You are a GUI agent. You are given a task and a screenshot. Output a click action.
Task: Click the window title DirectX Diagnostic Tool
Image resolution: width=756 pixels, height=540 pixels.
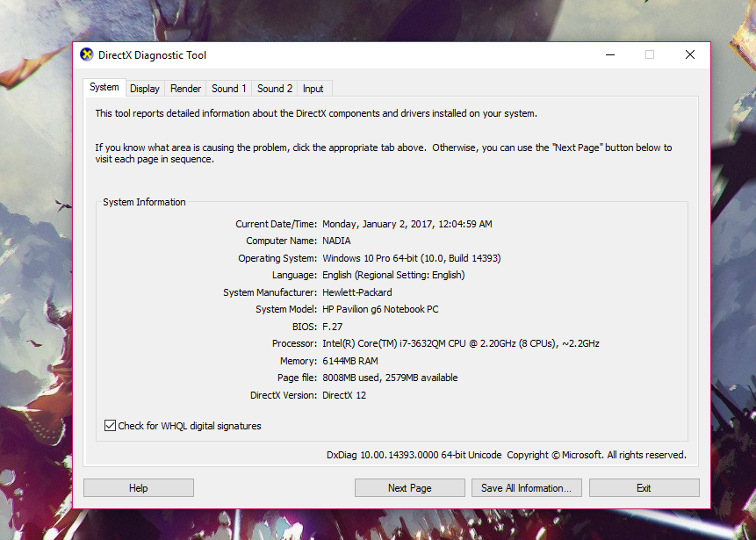(x=153, y=55)
